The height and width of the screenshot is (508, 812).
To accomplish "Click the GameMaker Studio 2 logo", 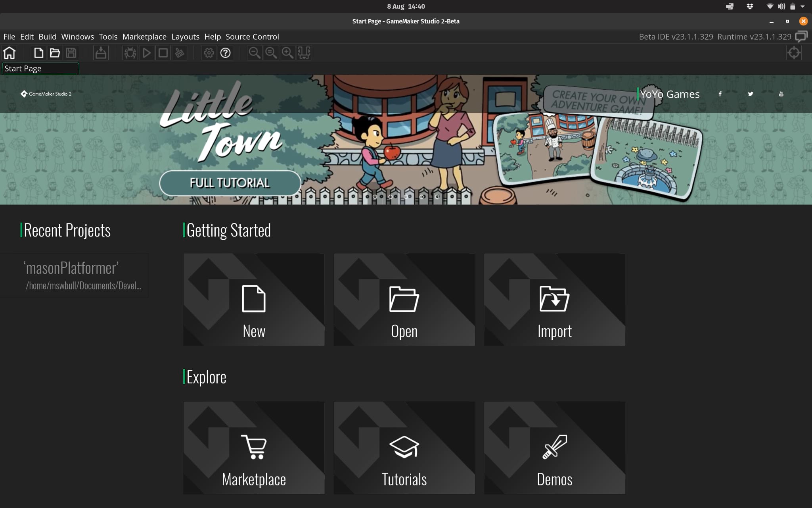I will 46,94.
